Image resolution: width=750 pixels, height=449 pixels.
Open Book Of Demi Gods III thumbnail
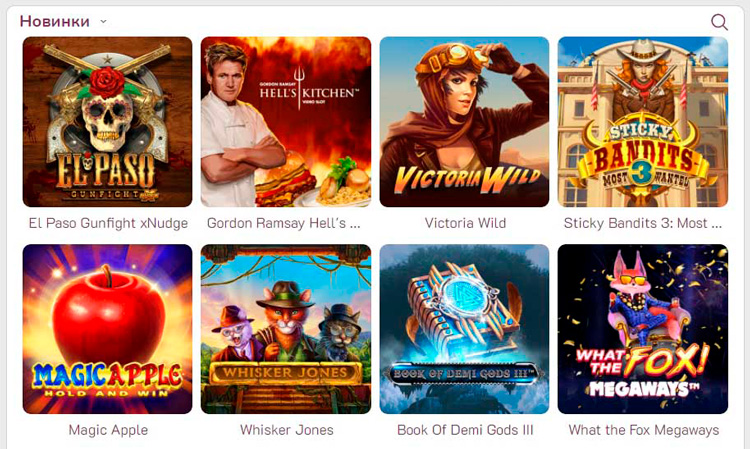click(464, 329)
